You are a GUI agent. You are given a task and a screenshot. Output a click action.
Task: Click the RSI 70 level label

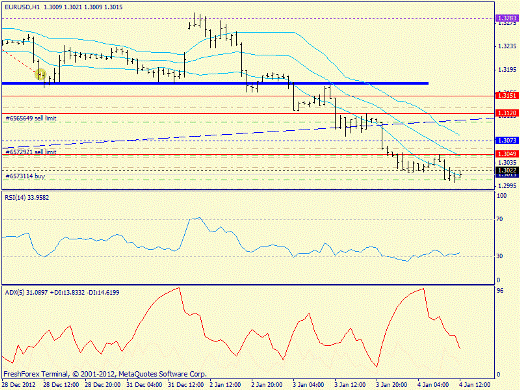[500, 219]
